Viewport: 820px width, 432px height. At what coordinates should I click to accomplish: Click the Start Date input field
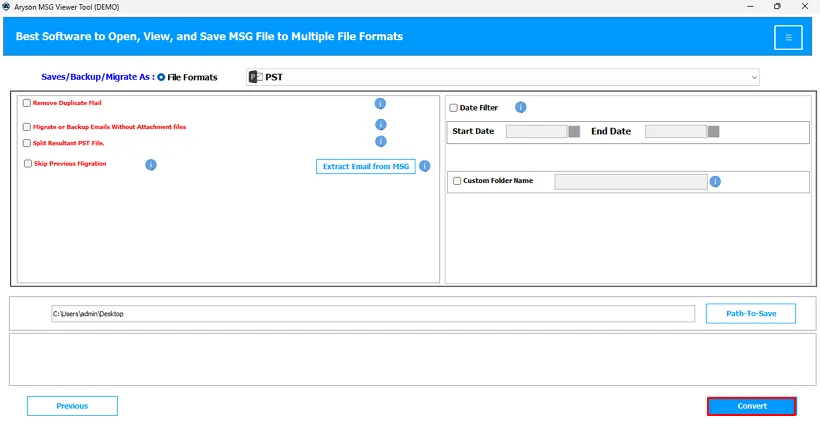(537, 131)
